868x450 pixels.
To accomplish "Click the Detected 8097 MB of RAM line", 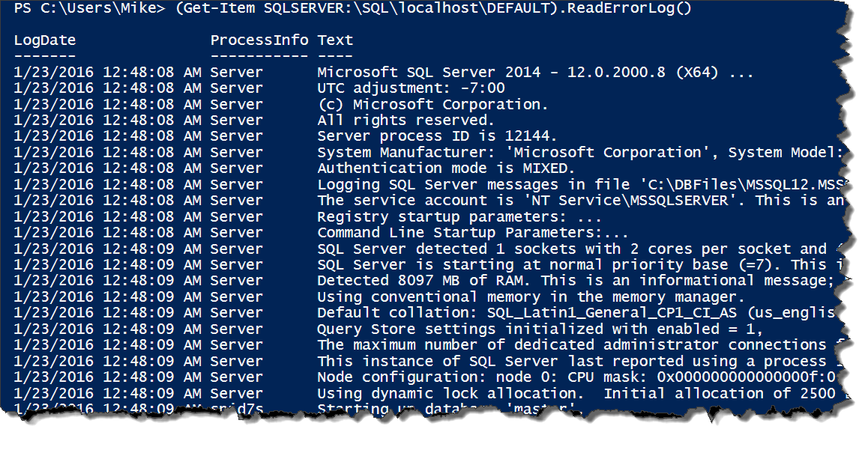I will (581, 281).
